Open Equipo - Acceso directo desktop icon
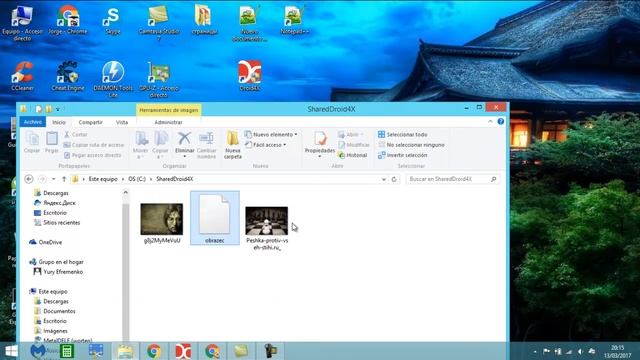Image resolution: width=640 pixels, height=360 pixels. coord(22,23)
